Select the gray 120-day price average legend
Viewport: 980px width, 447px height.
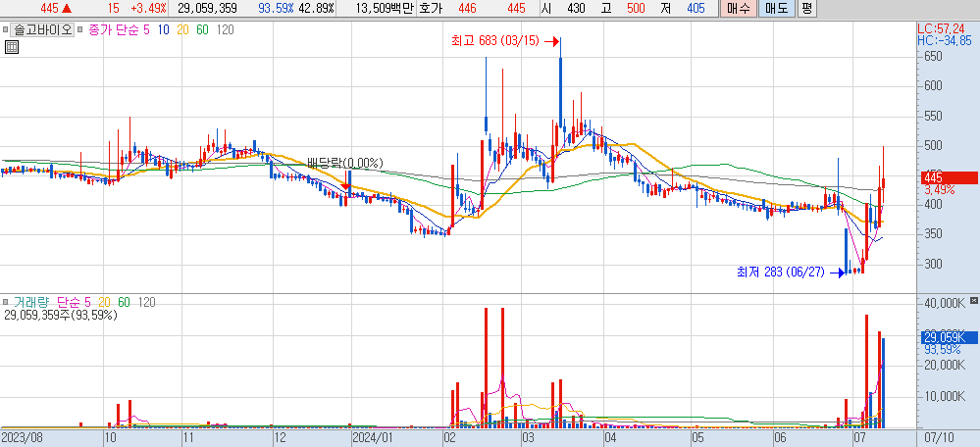click(225, 29)
